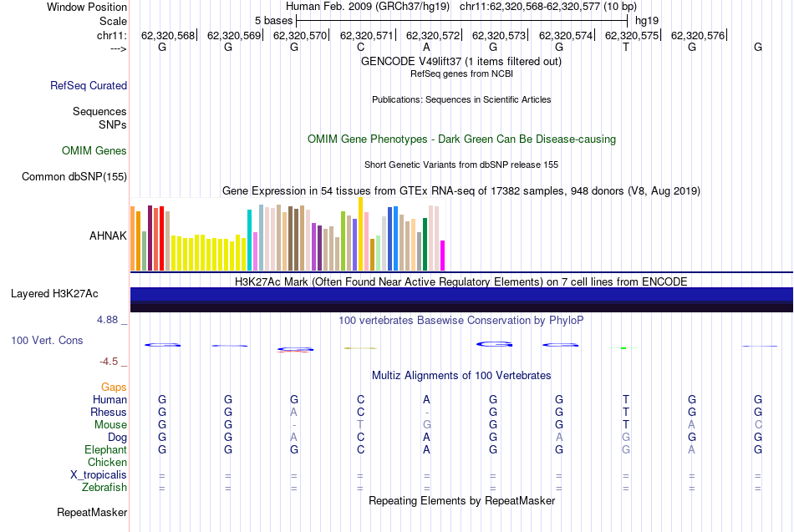
Task: Click the 5 bases scale bar
Action: coord(462,21)
